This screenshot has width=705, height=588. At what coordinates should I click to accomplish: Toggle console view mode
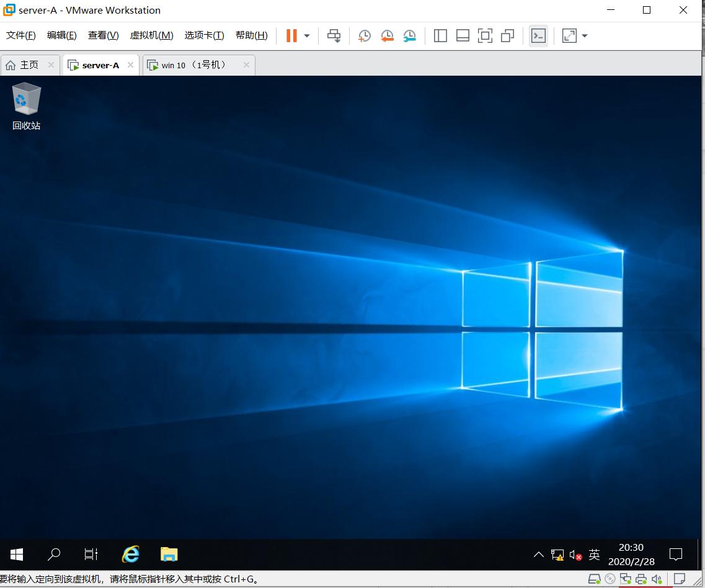[538, 35]
